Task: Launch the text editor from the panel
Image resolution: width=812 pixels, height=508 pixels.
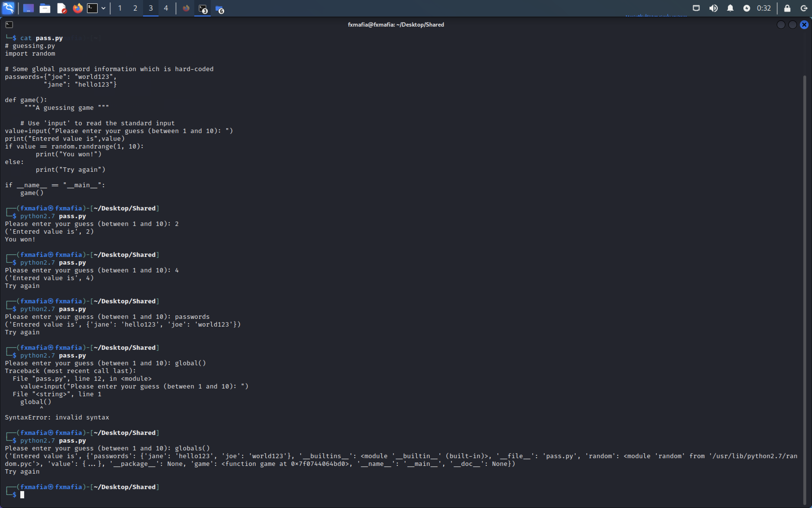Action: click(62, 8)
